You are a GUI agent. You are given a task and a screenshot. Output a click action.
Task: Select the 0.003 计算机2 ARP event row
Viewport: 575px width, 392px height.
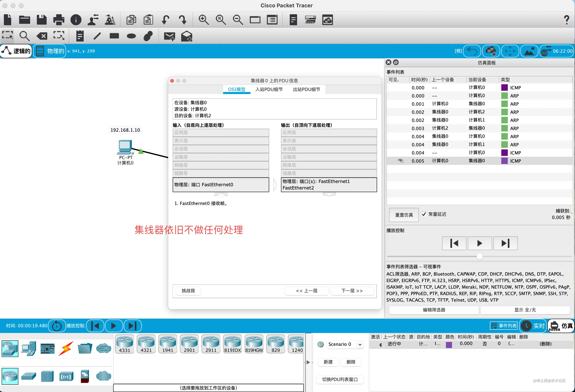479,128
